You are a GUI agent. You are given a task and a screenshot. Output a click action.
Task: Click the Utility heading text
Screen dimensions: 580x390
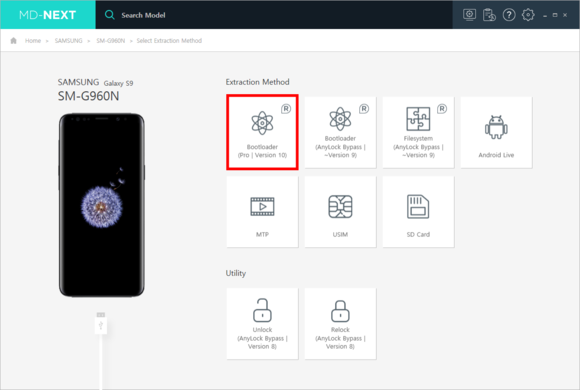click(236, 273)
